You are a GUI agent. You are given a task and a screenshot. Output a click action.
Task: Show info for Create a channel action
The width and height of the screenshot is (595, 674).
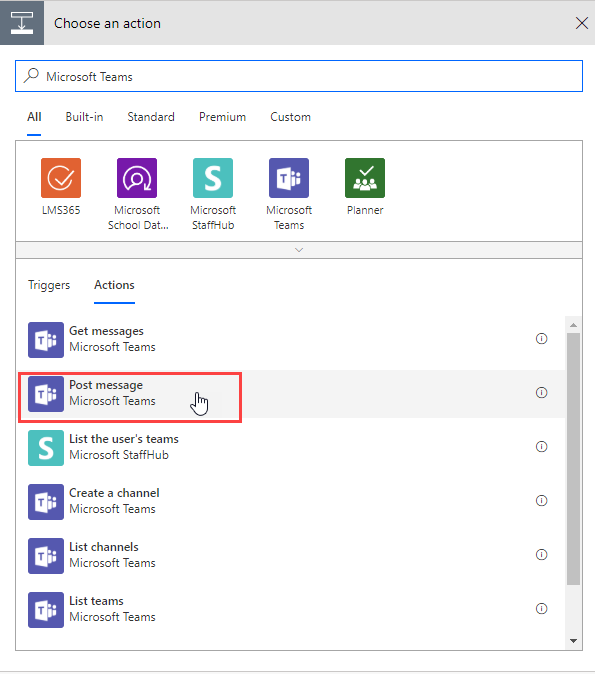(541, 500)
